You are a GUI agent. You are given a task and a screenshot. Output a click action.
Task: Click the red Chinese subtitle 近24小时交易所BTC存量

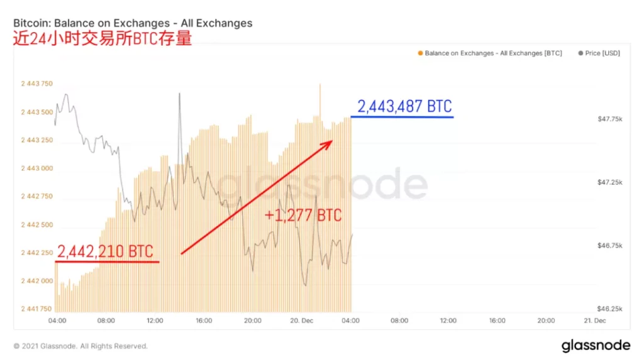103,38
